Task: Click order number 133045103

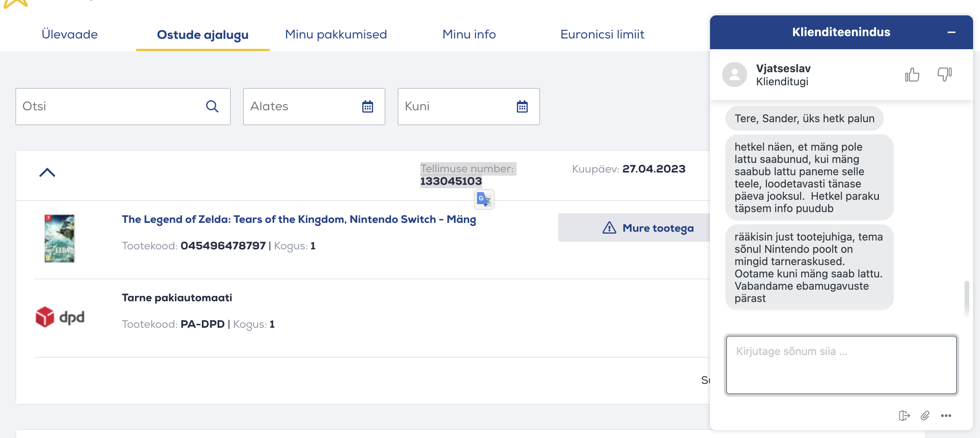Action: [451, 181]
